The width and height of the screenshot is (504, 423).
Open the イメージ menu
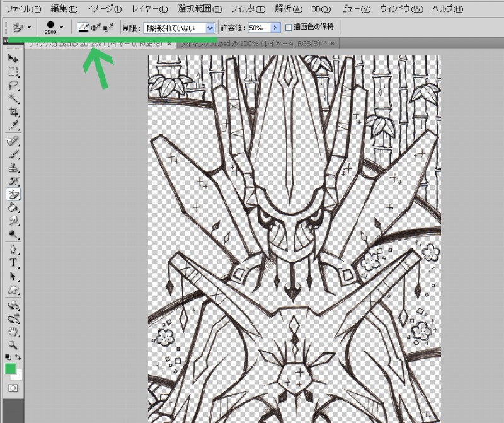[104, 9]
